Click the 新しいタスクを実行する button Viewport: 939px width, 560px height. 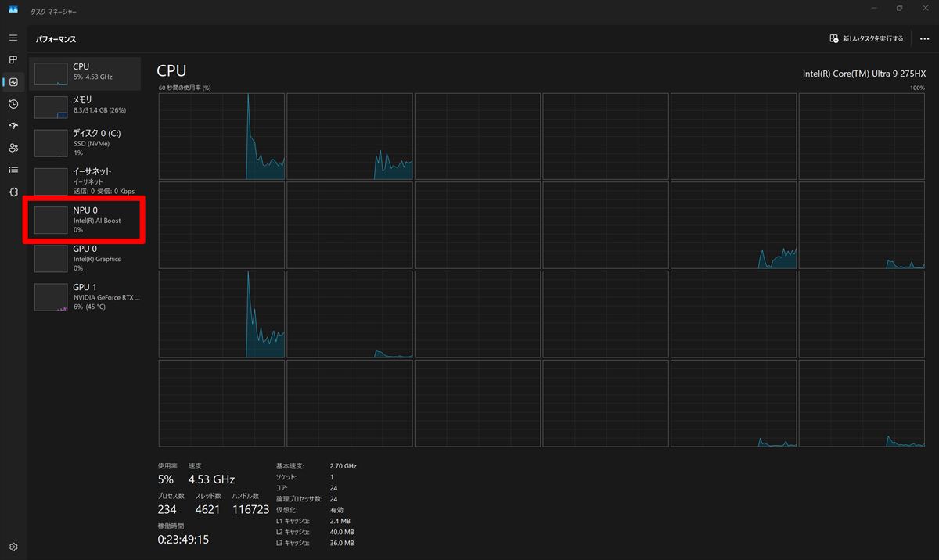coord(867,38)
